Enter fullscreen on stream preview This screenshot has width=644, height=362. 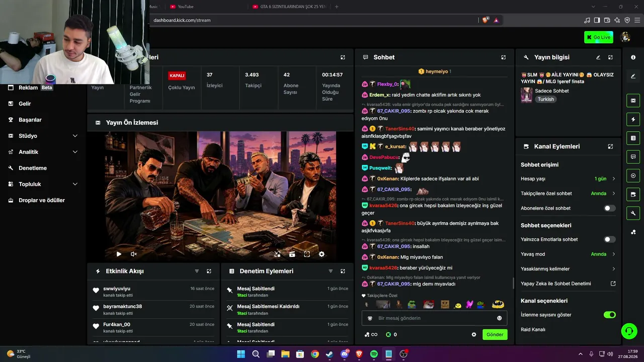click(307, 254)
